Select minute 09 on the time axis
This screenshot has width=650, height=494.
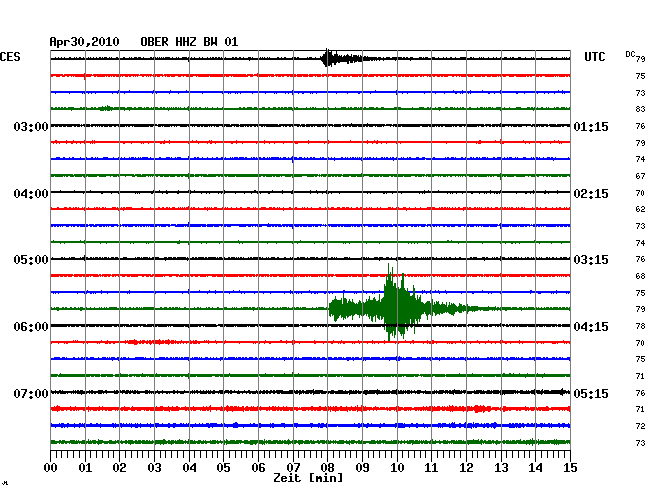pos(362,467)
